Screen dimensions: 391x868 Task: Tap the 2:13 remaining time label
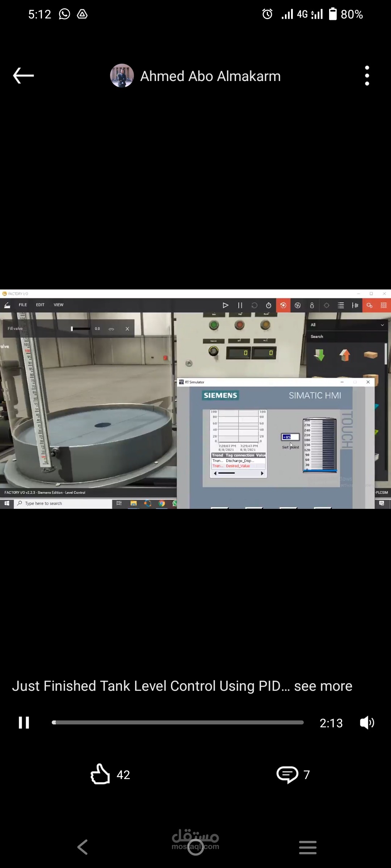pyautogui.click(x=331, y=723)
